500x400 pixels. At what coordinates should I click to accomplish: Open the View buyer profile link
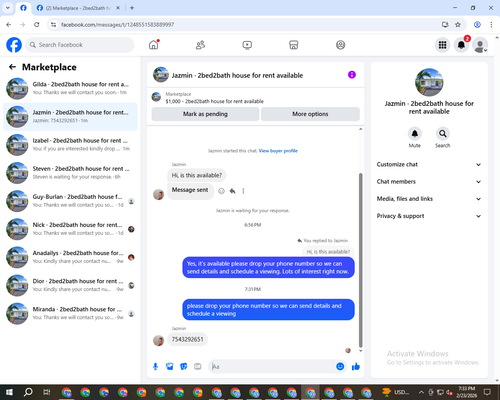pos(278,151)
